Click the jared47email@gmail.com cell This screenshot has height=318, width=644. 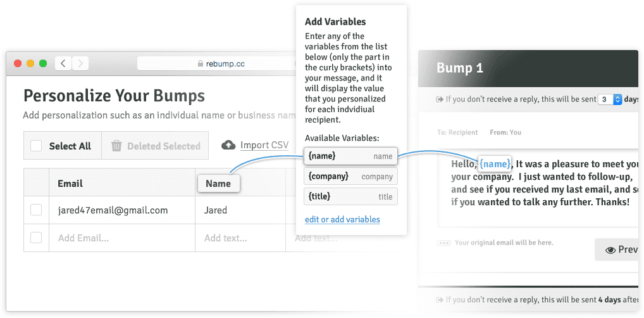[122, 210]
